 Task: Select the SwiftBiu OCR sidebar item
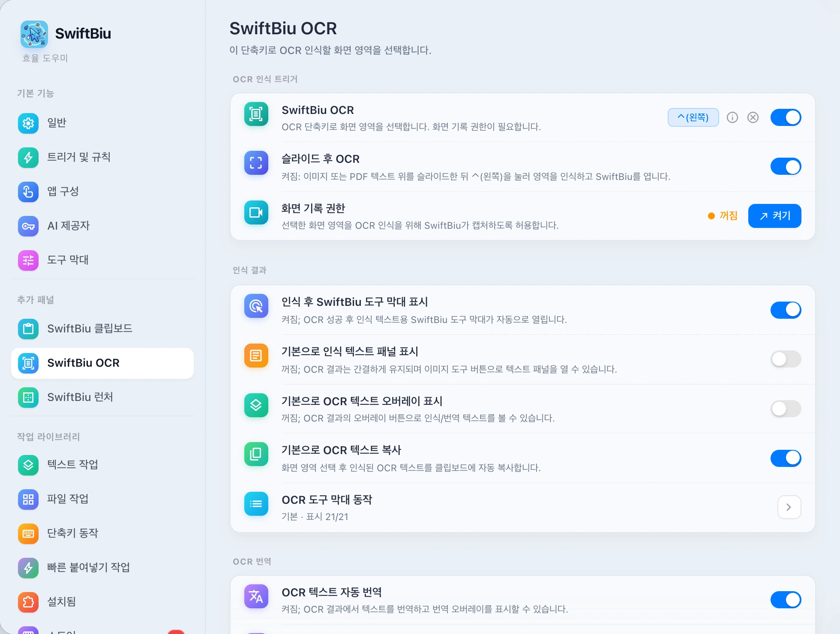pyautogui.click(x=102, y=363)
